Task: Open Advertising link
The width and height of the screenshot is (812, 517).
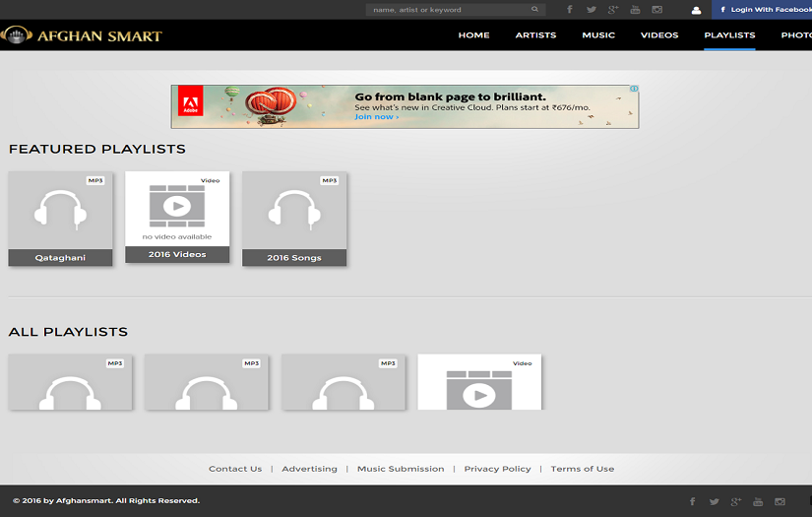Action: point(309,469)
